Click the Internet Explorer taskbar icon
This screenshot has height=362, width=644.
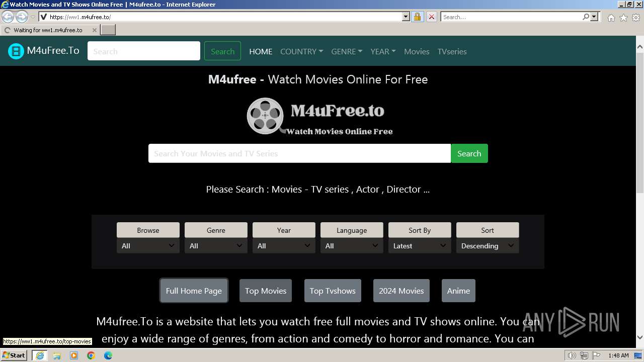40,355
